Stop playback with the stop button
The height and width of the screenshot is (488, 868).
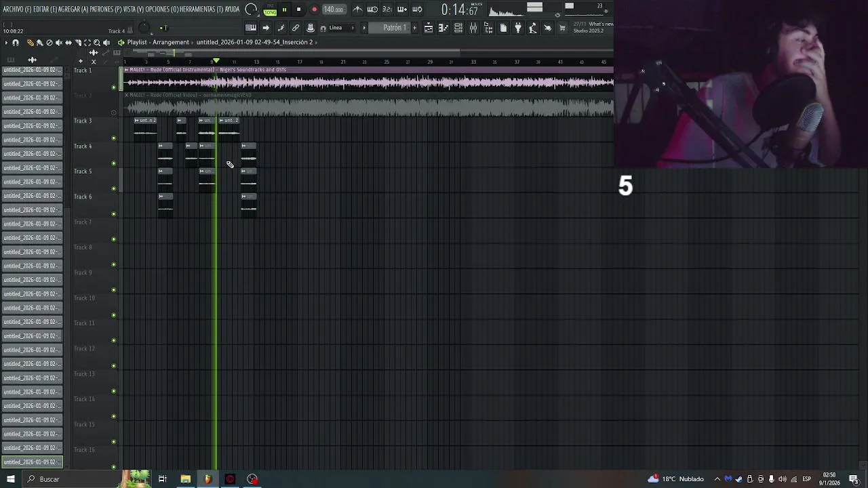(298, 9)
